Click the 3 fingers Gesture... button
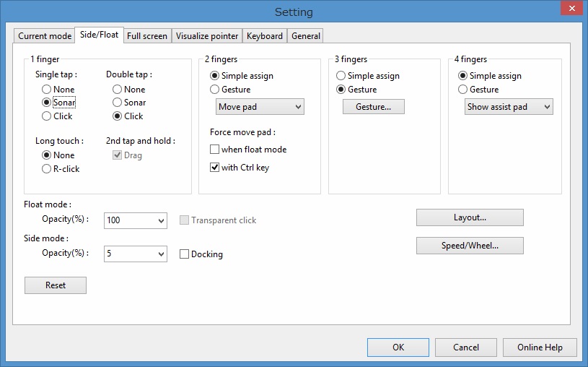 pyautogui.click(x=373, y=107)
